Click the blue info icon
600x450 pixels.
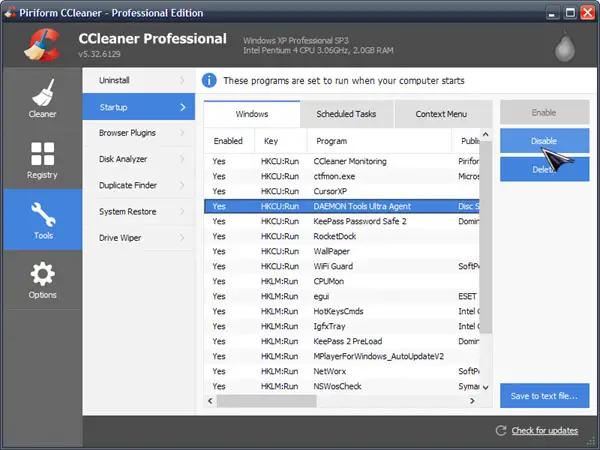coord(209,80)
